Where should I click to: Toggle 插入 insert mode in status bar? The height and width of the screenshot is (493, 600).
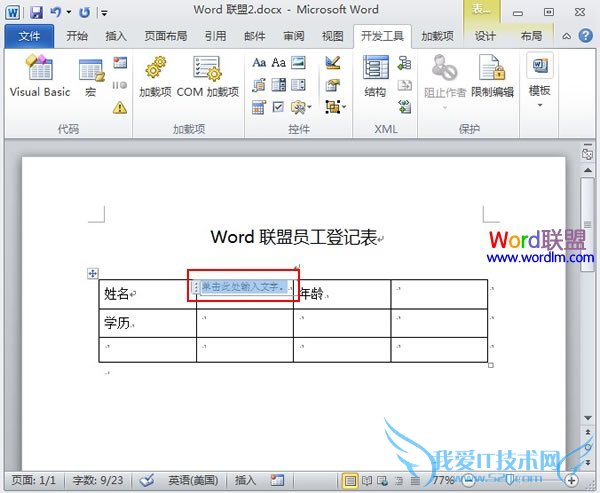click(x=245, y=480)
